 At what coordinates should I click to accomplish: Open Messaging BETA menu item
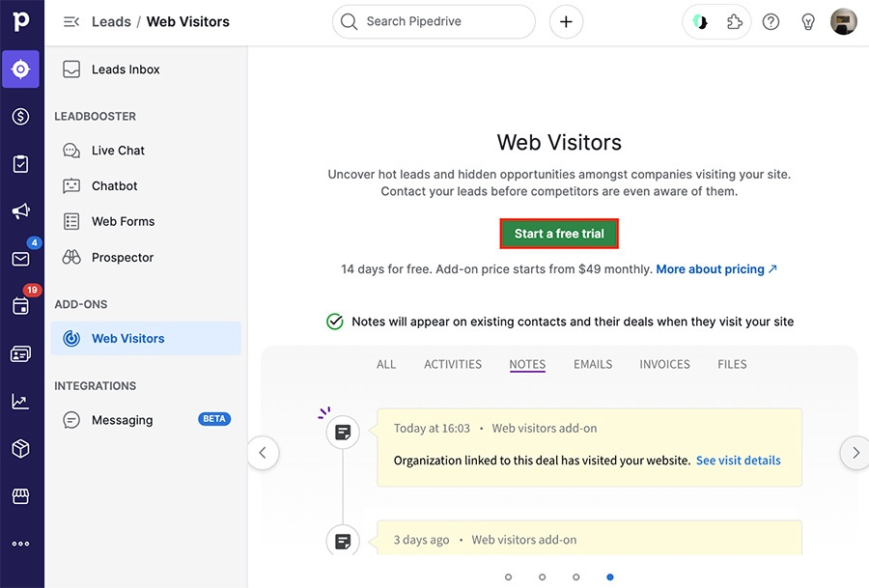click(x=146, y=420)
